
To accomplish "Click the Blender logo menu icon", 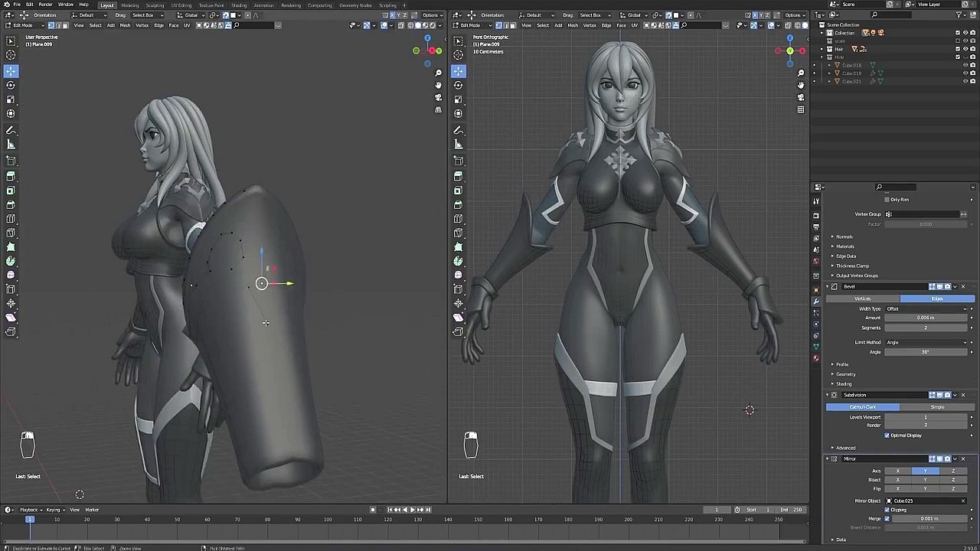I will point(5,5).
